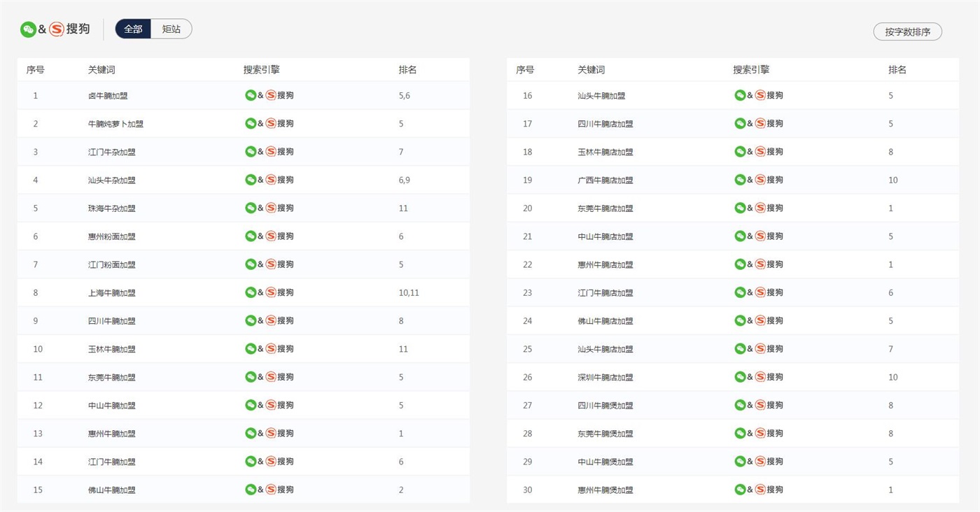The image size is (980, 512).
Task: Select the keyword 东莞牛腩店加盟
Action: 605,208
